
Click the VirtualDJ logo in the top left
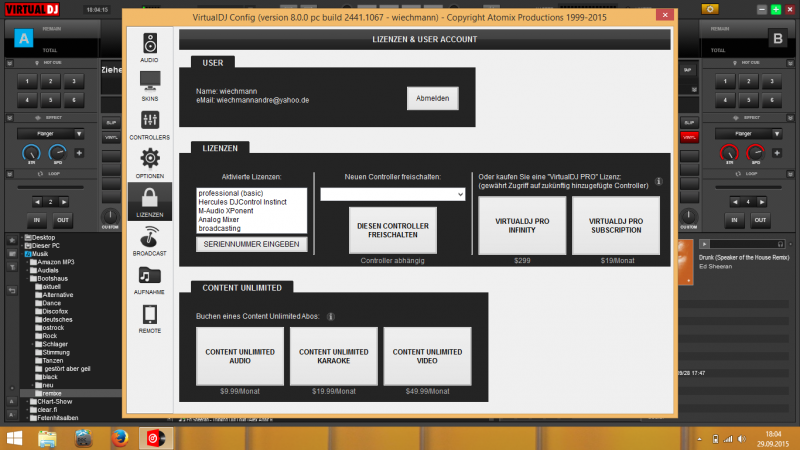(x=32, y=9)
